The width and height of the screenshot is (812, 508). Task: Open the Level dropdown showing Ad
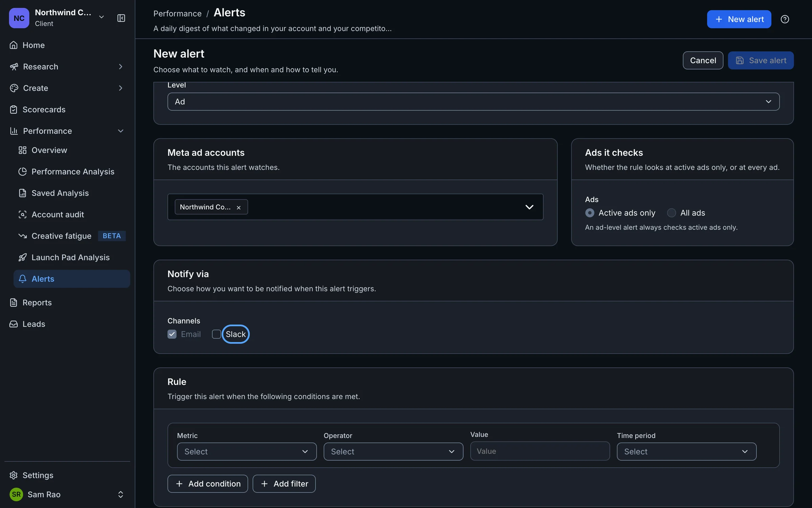[473, 102]
